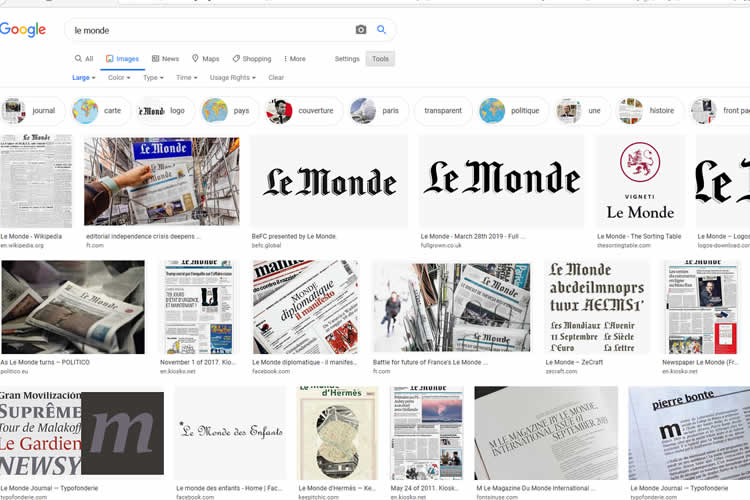Toggle the Tools button
The height and width of the screenshot is (500, 750).
[x=380, y=59]
